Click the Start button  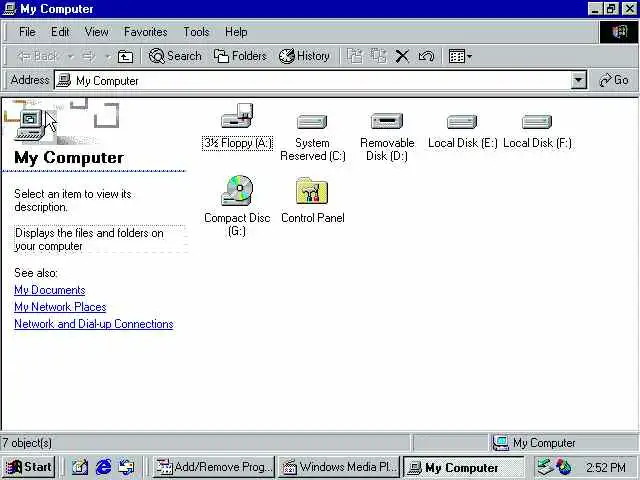(x=28, y=467)
